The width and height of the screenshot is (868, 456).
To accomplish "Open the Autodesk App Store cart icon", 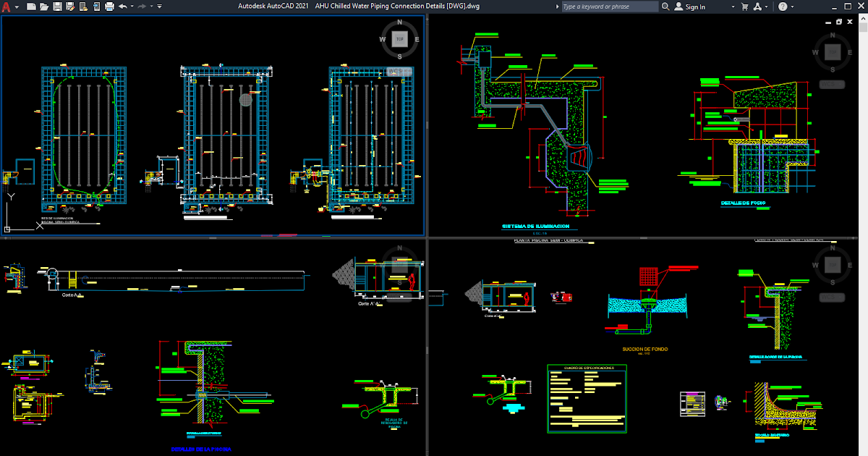I will click(x=745, y=7).
